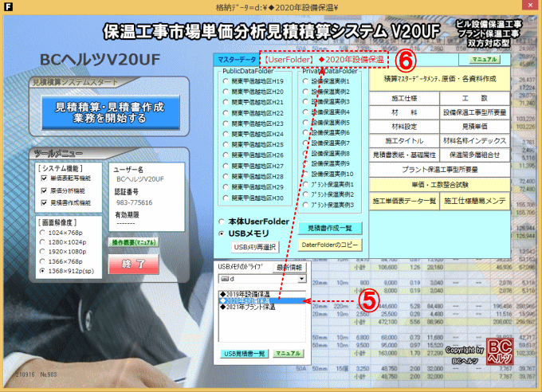Switch to the マスターデータ tab
This screenshot has width=542, height=392.
tap(238, 59)
